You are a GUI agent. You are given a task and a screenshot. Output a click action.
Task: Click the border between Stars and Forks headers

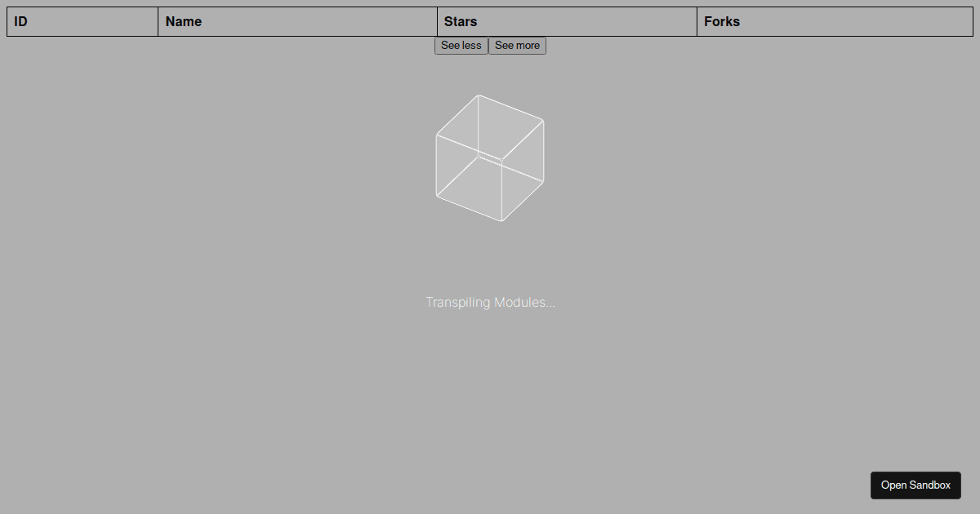697,21
